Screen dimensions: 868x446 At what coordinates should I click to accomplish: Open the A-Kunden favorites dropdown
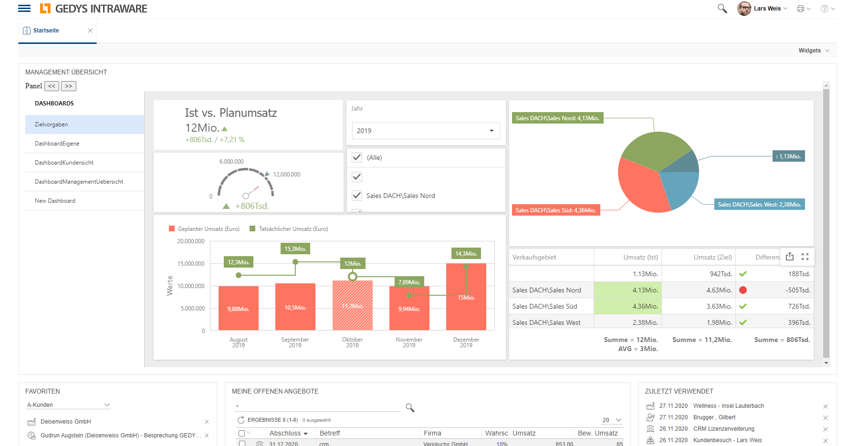68,404
